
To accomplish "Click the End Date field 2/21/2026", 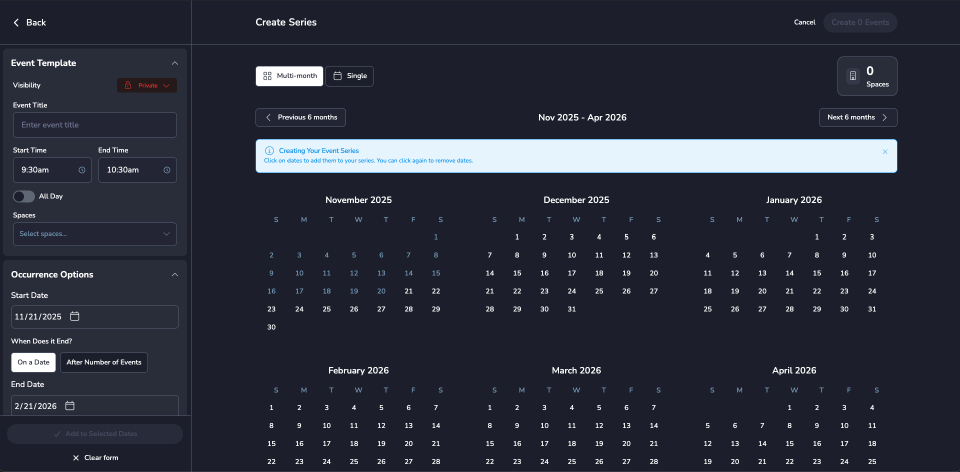I will (x=95, y=406).
